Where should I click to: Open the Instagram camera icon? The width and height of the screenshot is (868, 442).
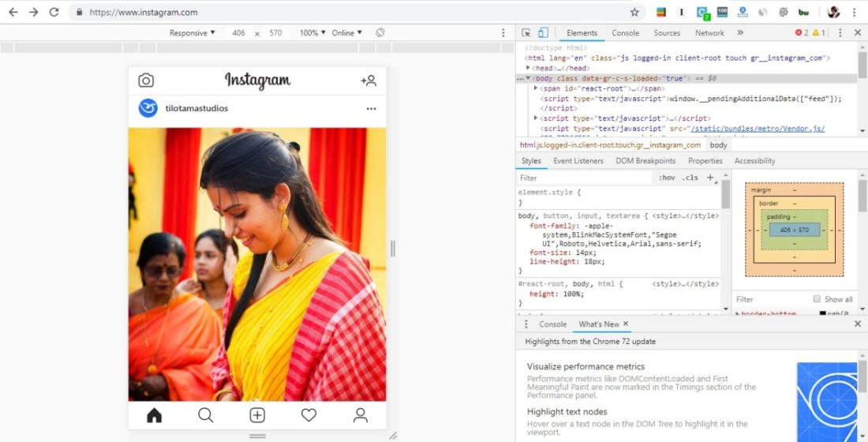tap(146, 81)
